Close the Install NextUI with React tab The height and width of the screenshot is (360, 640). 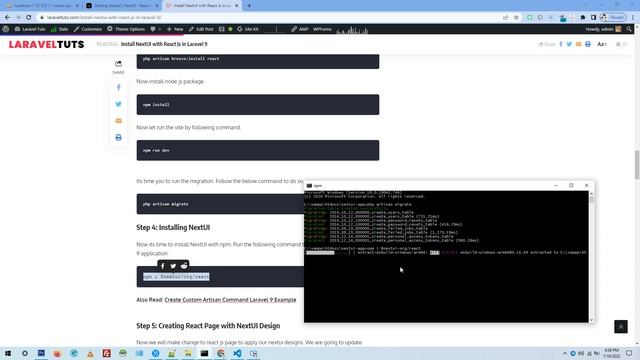click(236, 6)
